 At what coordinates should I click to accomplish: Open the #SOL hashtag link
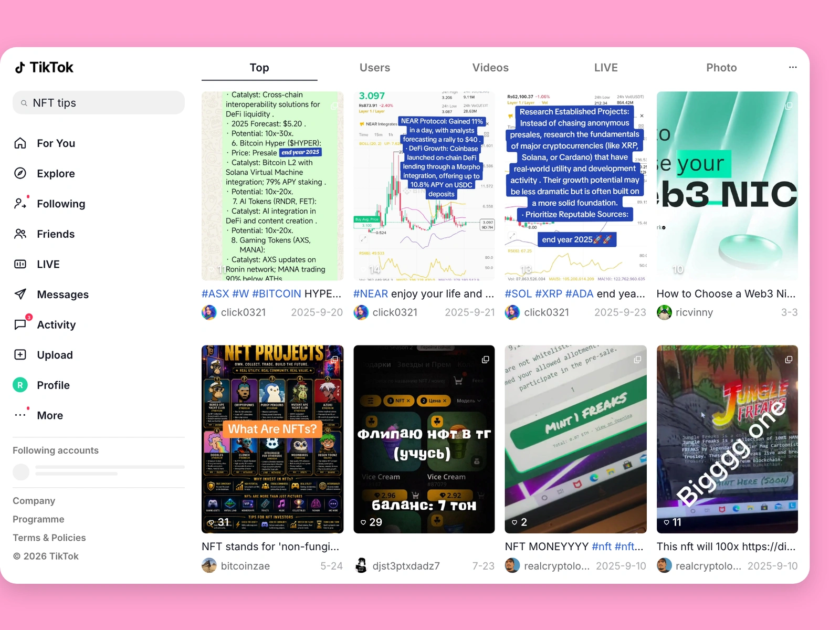[x=518, y=293]
